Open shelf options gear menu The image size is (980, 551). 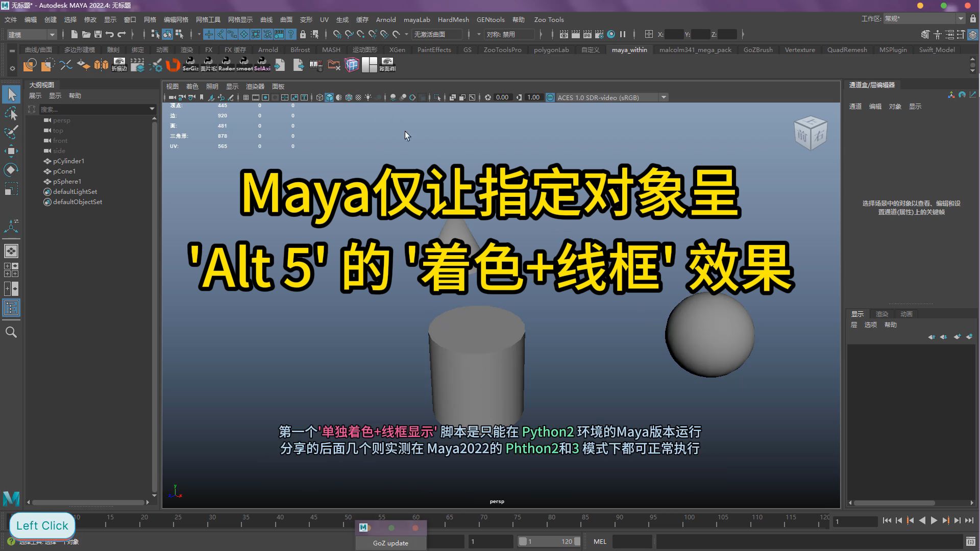pyautogui.click(x=12, y=68)
